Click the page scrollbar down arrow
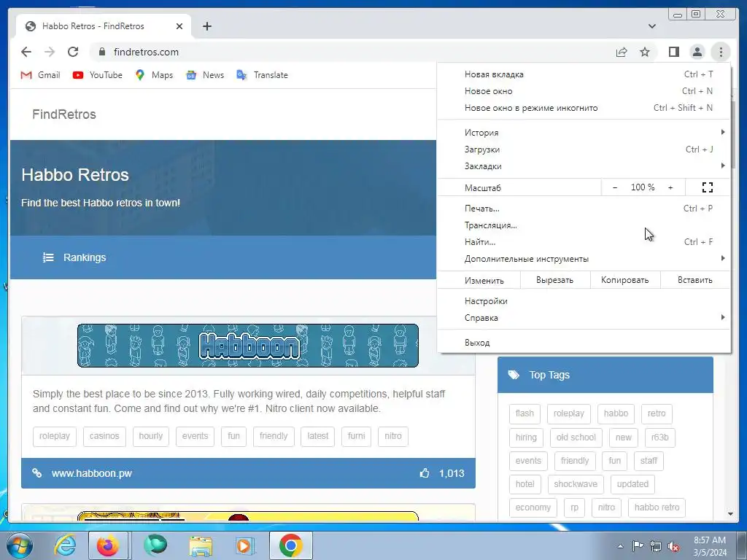 [x=730, y=514]
